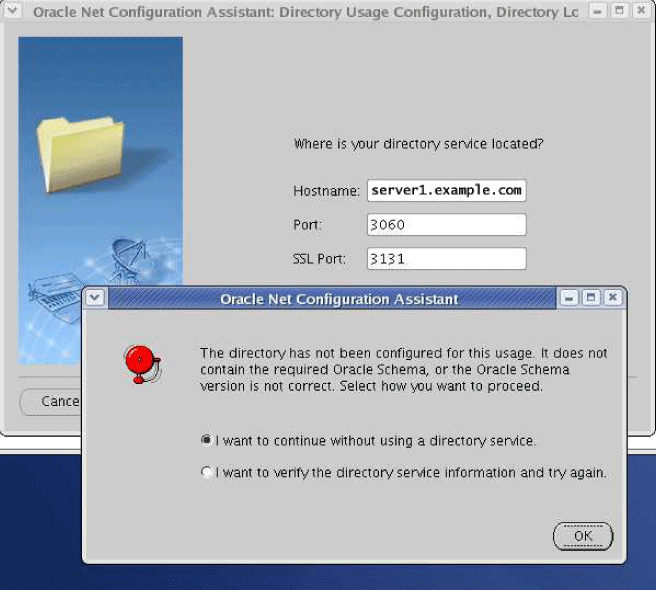The width and height of the screenshot is (656, 590).
Task: Maximize the Oracle Net Configuration Assistant alert dialog
Action: point(591,298)
